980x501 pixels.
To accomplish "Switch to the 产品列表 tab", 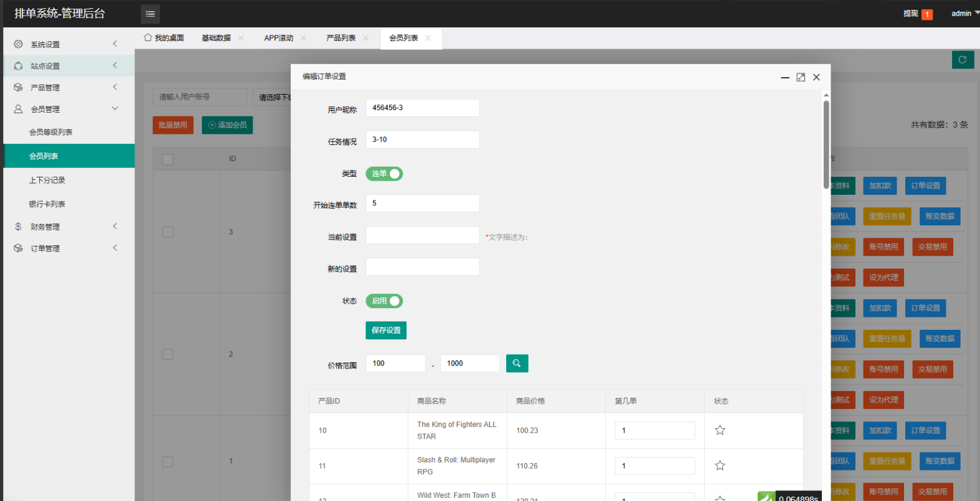I will (341, 38).
